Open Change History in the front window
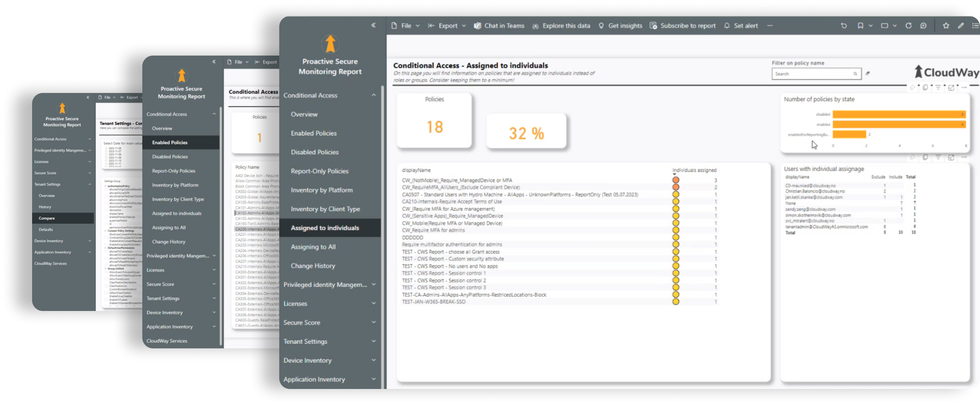 [x=313, y=266]
